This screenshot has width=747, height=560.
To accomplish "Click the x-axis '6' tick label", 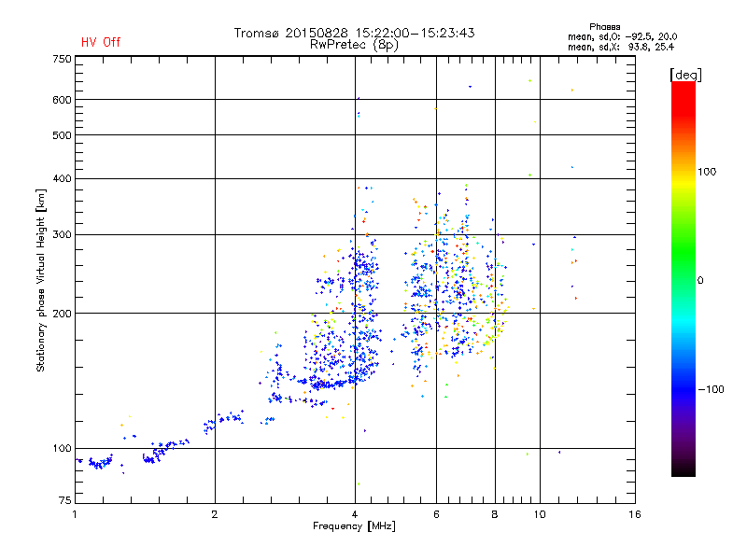I will (436, 514).
